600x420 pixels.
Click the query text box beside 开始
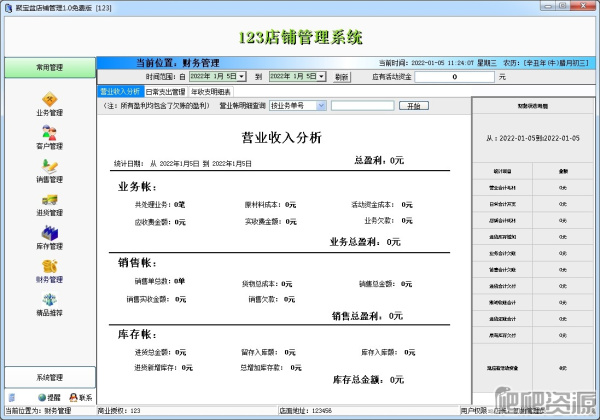(x=362, y=106)
